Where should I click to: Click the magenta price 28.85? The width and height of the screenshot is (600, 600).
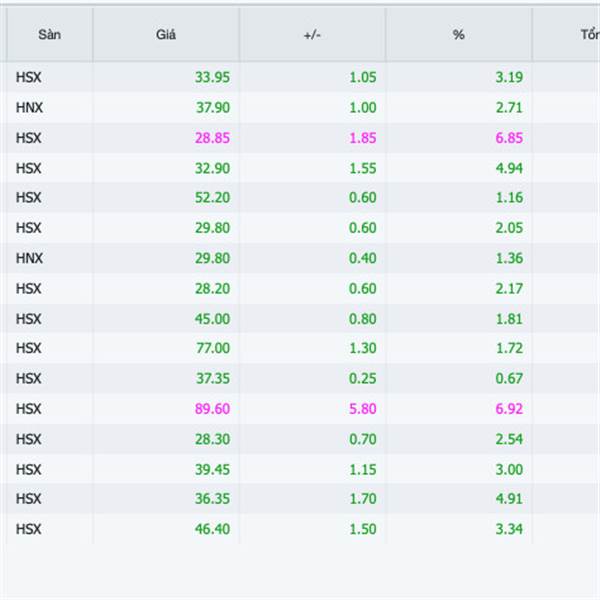pos(212,138)
